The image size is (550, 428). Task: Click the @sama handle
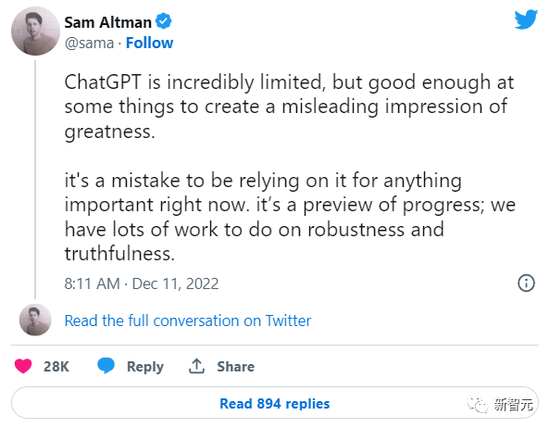pyautogui.click(x=89, y=44)
